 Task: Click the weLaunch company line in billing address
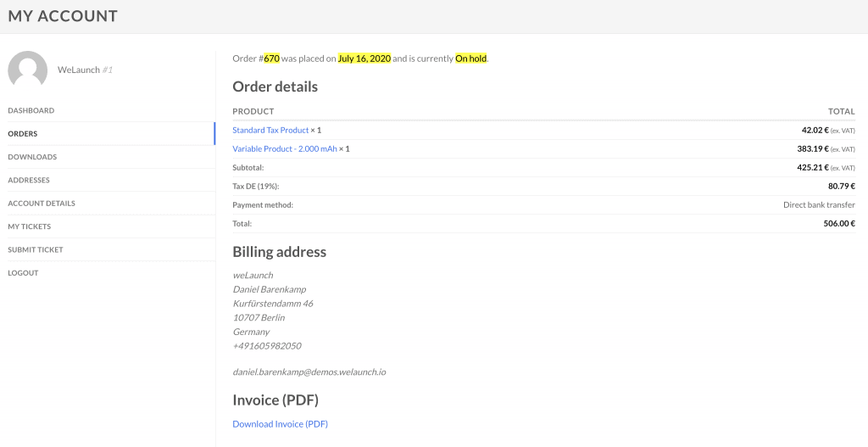click(253, 276)
